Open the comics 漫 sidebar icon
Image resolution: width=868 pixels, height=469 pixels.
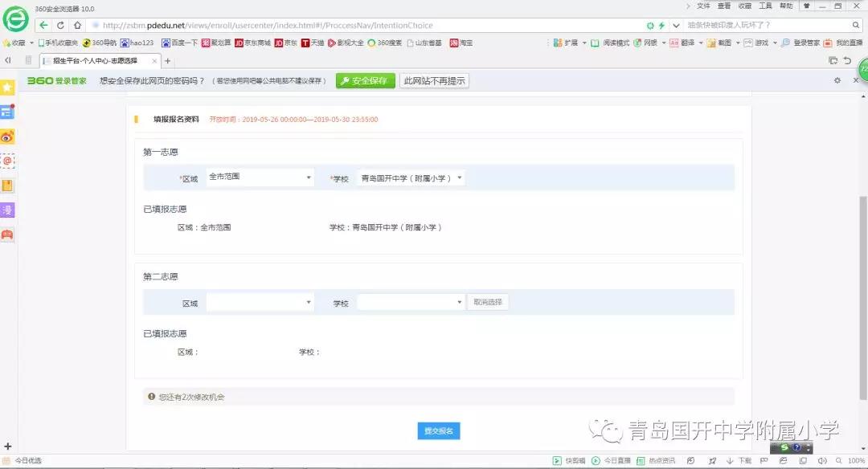click(7, 210)
